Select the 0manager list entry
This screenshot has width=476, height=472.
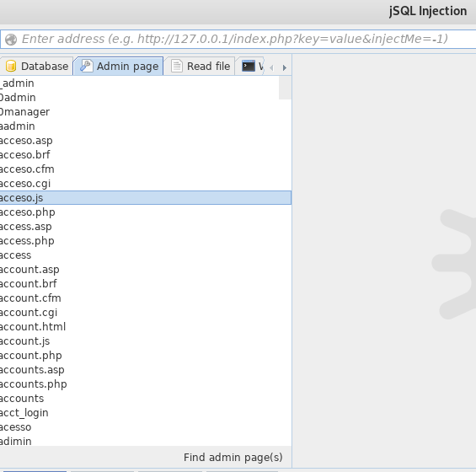(146, 112)
